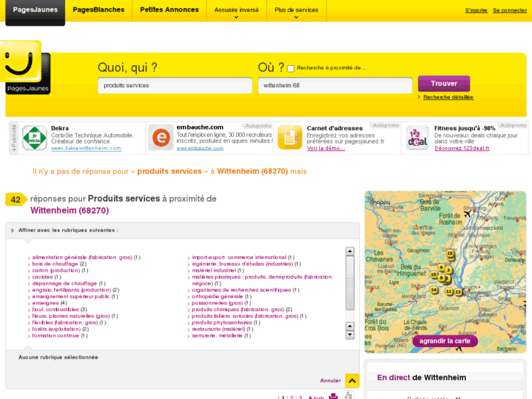Click the rubriques list upper-bottom scroll arrow

tap(350, 327)
